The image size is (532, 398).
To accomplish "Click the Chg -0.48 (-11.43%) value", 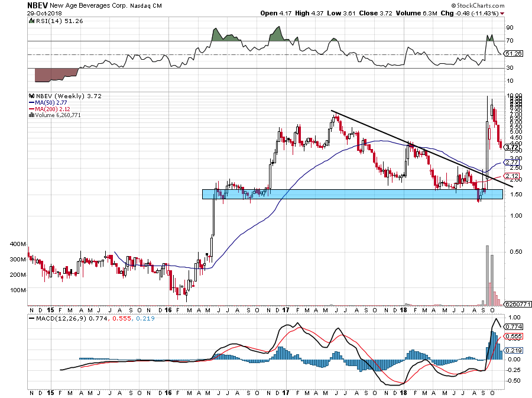I will click(469, 13).
